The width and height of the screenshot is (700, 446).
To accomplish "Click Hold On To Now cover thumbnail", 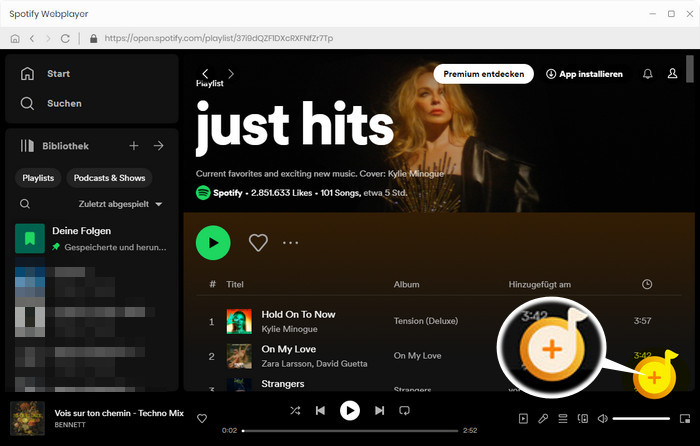I will point(239,321).
